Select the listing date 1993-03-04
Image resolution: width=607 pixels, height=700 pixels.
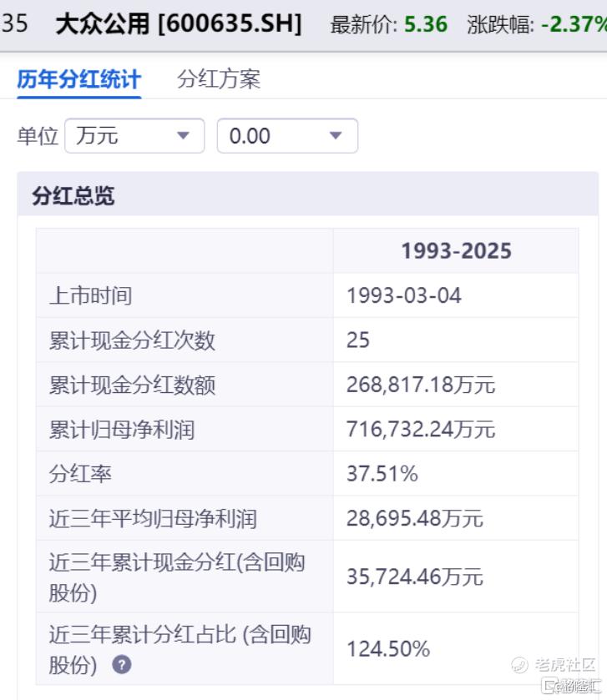[404, 296]
